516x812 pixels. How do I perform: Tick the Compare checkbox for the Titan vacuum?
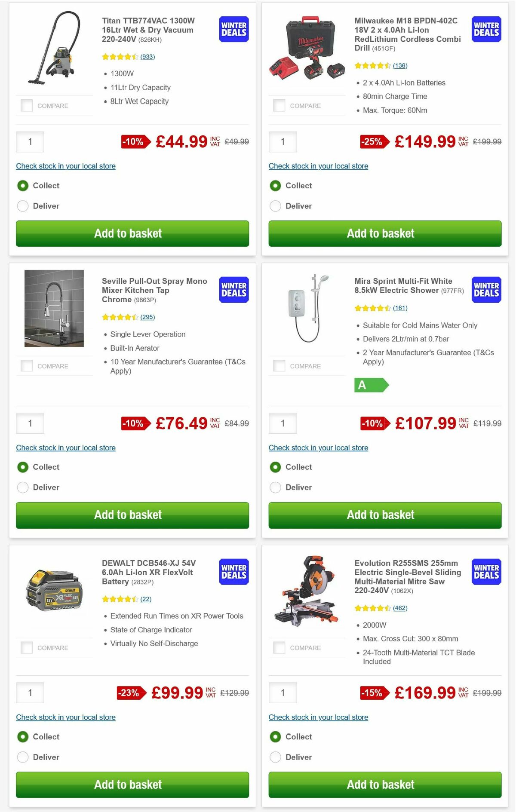pos(27,104)
